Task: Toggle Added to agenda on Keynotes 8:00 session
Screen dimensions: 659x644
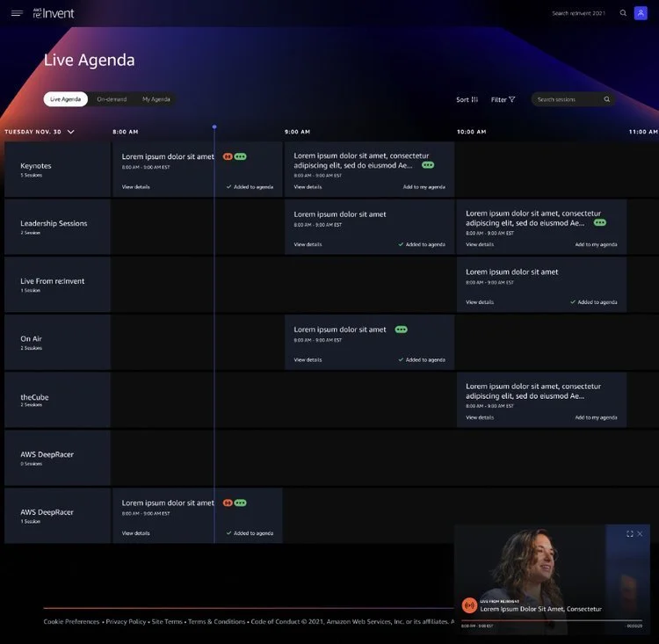Action: click(x=250, y=186)
